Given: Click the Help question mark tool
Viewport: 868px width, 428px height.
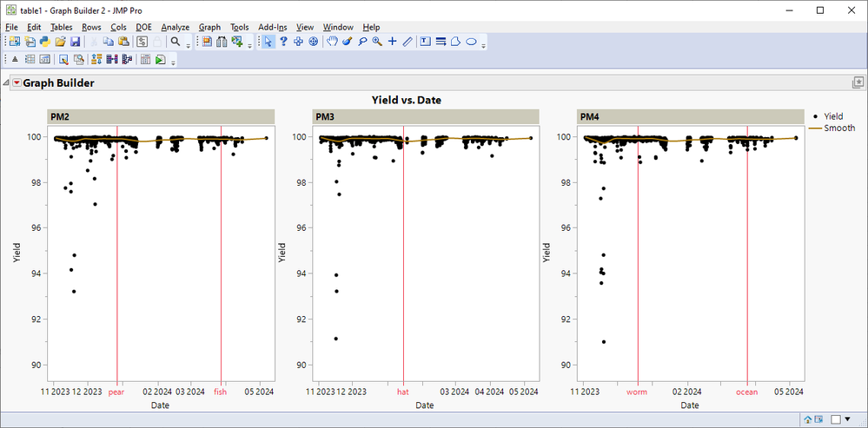Looking at the screenshot, I should (x=283, y=42).
